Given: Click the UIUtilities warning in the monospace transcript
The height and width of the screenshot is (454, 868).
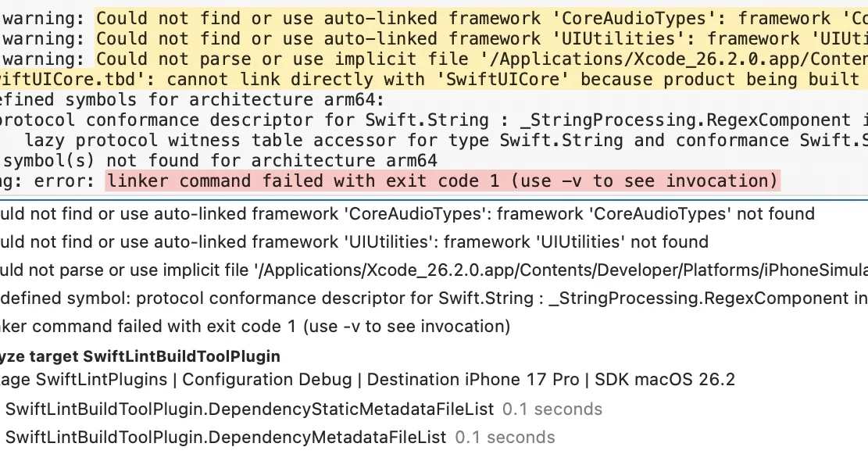Looking at the screenshot, I should [x=469, y=38].
